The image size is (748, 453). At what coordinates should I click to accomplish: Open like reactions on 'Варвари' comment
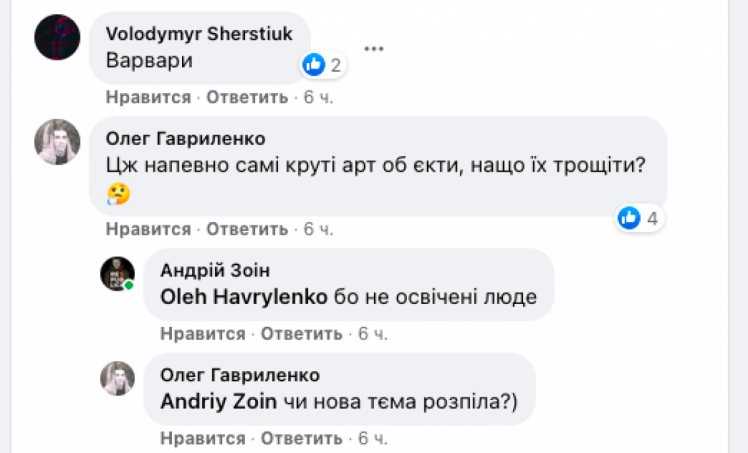click(x=323, y=67)
